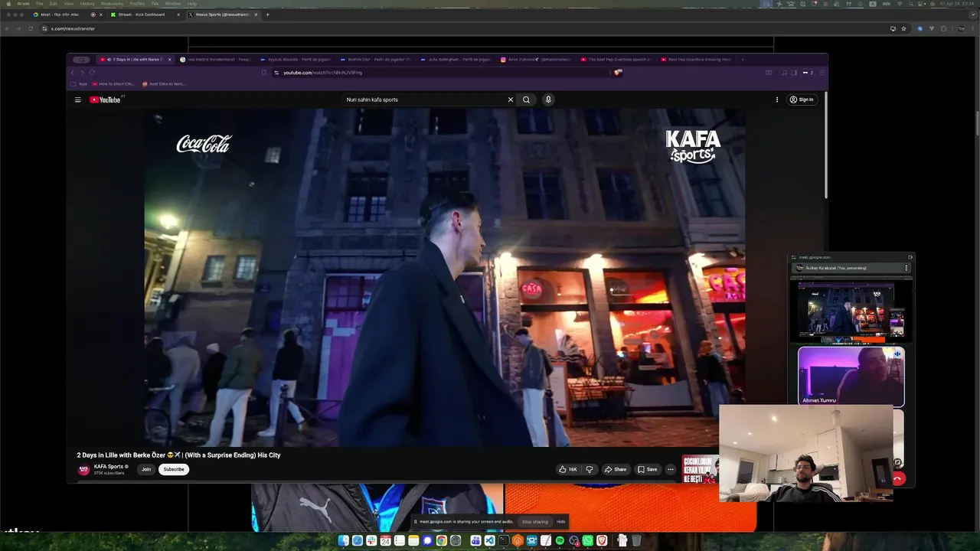End the call with red hang-up button

[898, 478]
